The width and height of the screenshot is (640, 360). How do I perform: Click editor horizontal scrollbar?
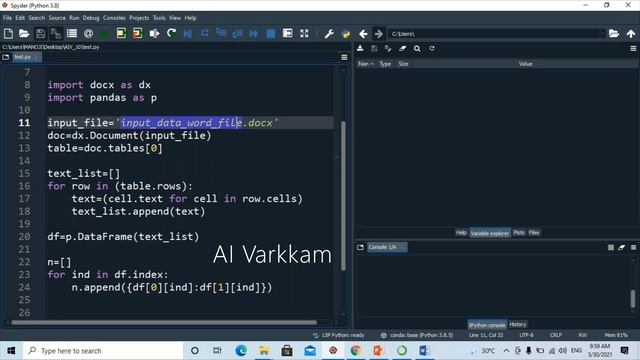pos(163,322)
